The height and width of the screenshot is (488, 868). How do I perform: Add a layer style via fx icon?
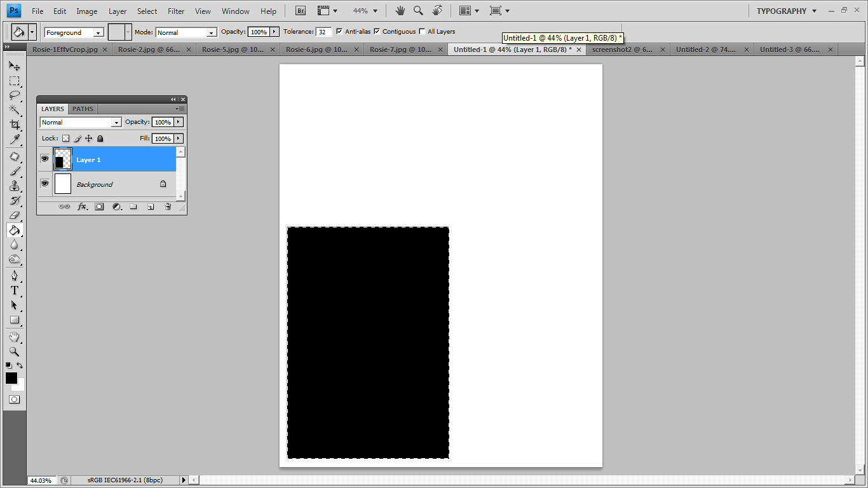tap(82, 207)
